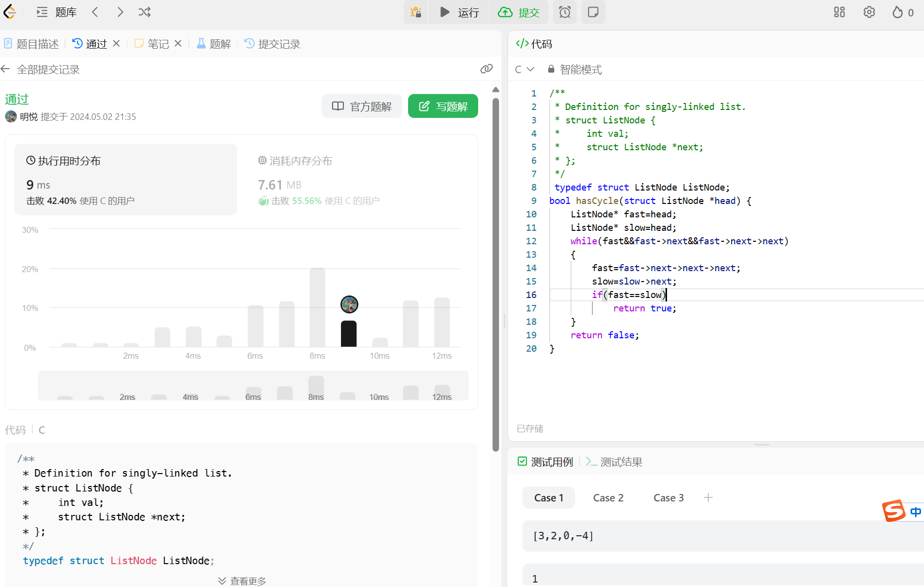Go to next problem arrow
The height and width of the screenshot is (587, 924).
click(120, 12)
